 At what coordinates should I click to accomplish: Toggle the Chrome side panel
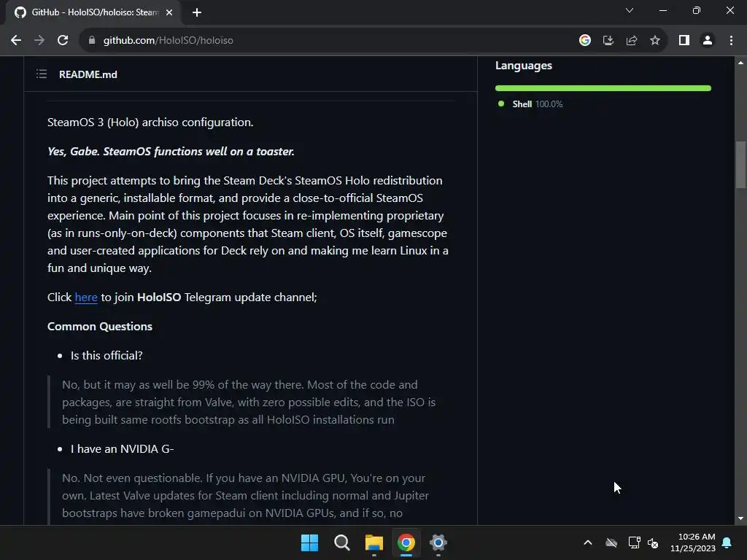[x=684, y=41]
